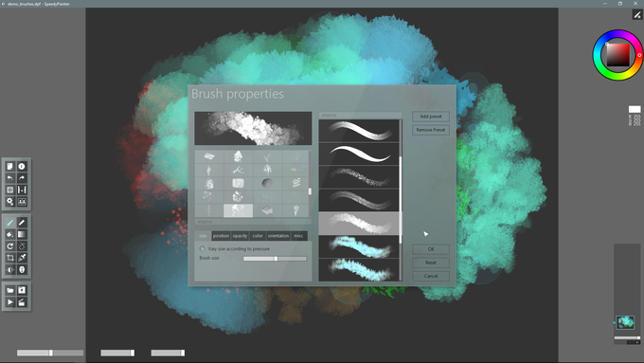Switch to the opacity tab

coord(240,236)
